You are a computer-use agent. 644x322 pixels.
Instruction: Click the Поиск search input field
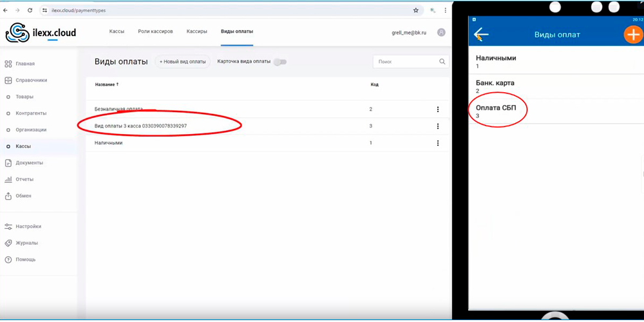[x=407, y=62]
